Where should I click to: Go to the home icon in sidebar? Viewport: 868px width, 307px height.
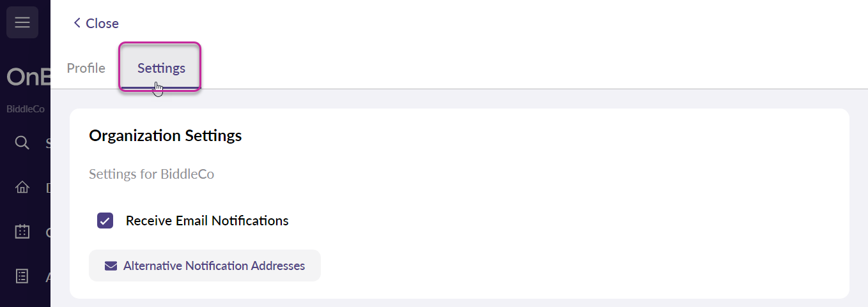(22, 188)
